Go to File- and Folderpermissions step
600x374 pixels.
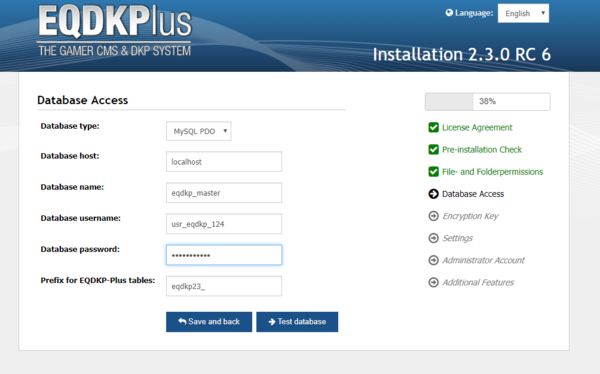(492, 172)
